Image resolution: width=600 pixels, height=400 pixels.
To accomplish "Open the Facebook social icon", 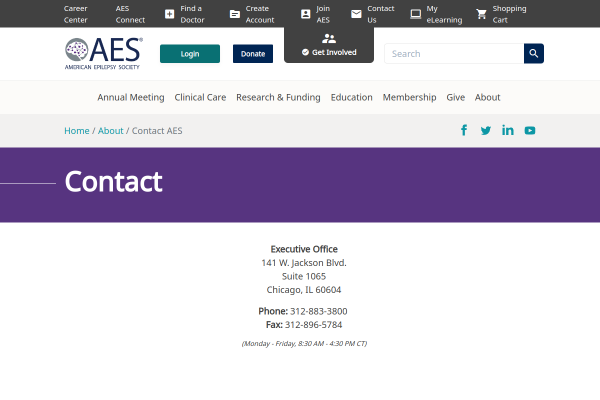I will click(x=464, y=131).
